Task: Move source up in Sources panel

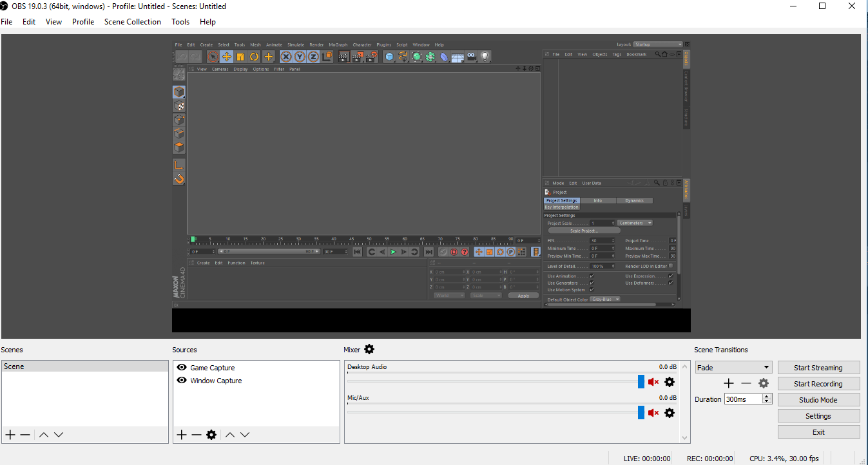Action: click(x=230, y=435)
